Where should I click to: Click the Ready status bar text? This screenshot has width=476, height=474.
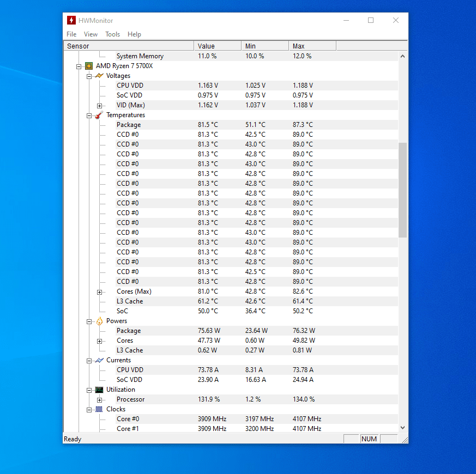(73, 439)
